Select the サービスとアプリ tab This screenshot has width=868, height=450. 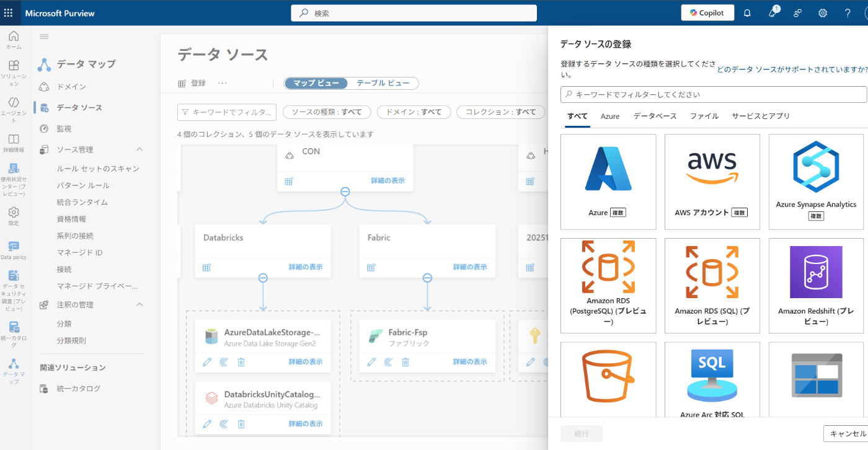761,116
